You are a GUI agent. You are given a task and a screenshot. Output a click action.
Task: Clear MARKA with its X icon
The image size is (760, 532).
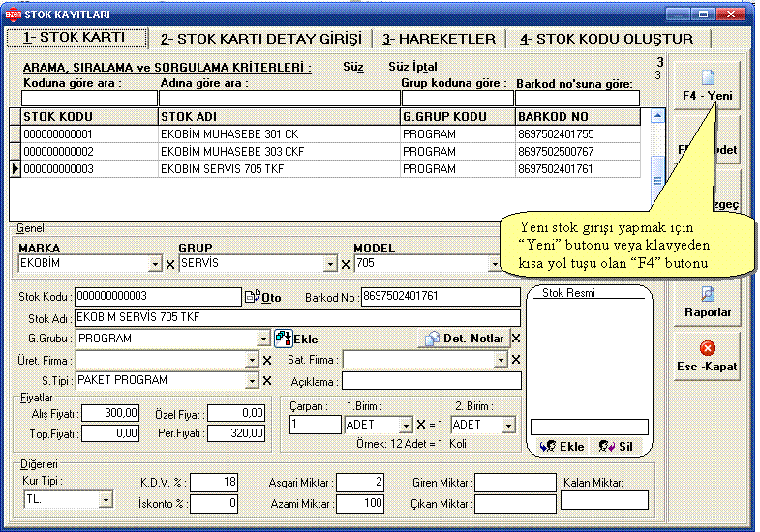[170, 265]
